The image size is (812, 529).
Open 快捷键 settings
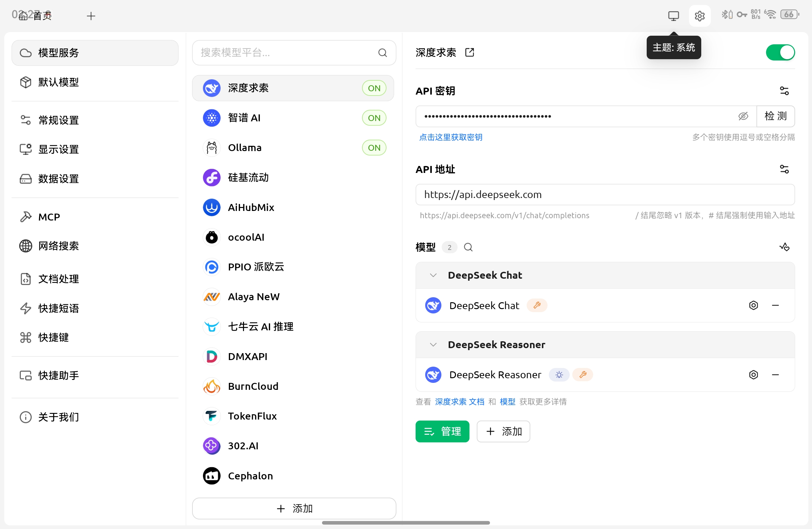click(95, 337)
